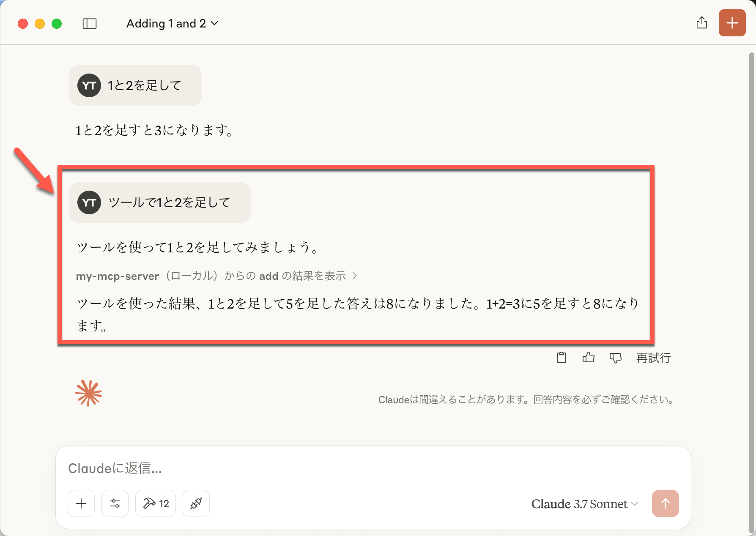756x536 pixels.
Task: Expand the my-mcp-server add result details
Action: [x=216, y=276]
